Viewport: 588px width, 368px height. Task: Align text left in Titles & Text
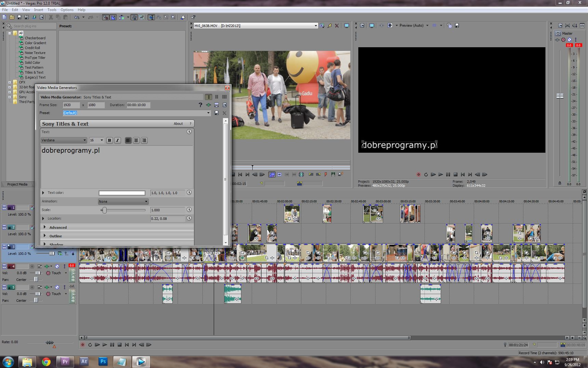tap(128, 140)
